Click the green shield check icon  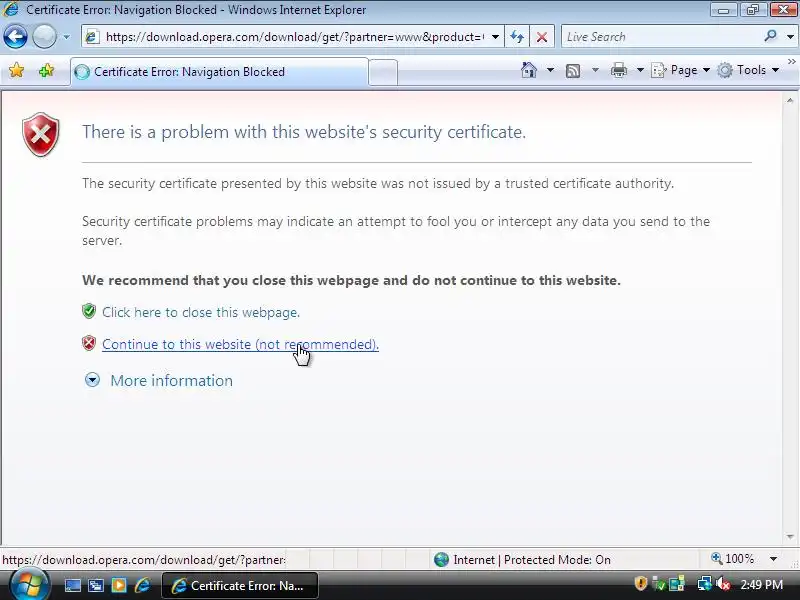tap(89, 311)
